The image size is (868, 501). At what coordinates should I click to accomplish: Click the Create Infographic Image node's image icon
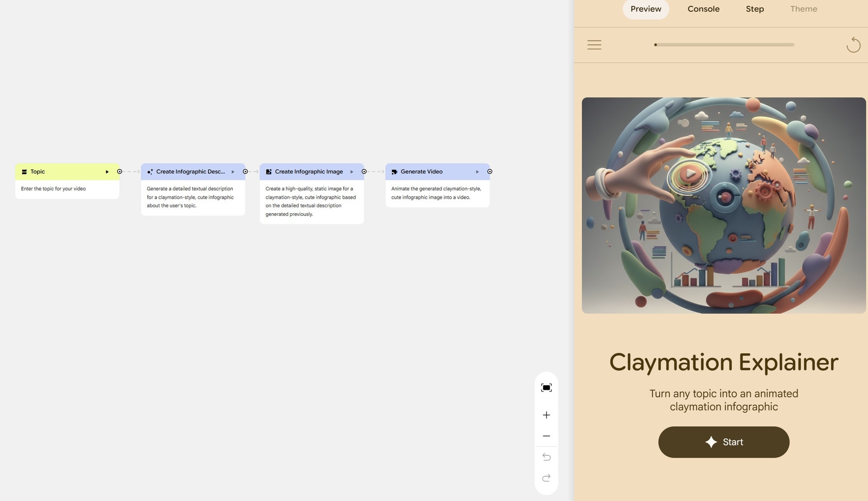coord(269,172)
